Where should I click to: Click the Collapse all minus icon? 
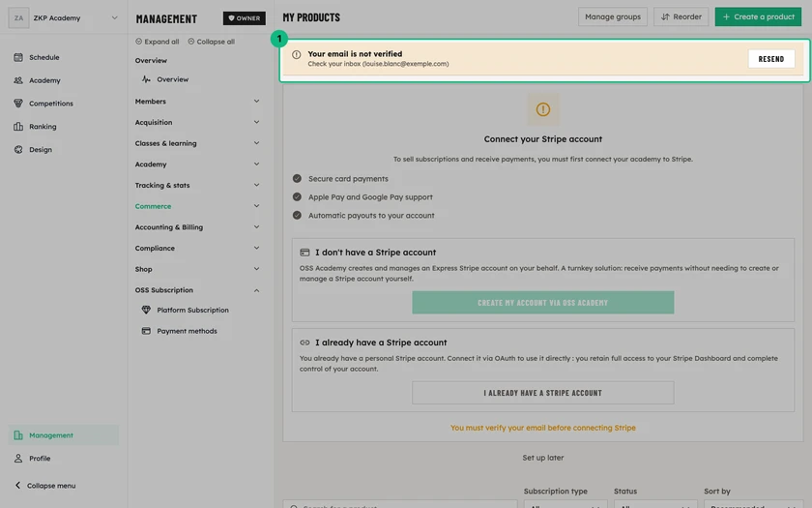[191, 42]
